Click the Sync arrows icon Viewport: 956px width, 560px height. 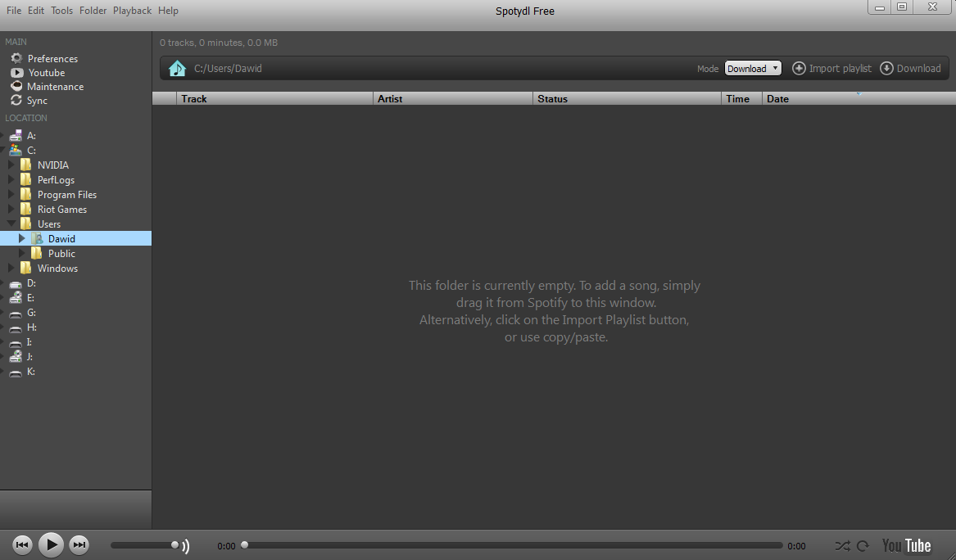(16, 101)
